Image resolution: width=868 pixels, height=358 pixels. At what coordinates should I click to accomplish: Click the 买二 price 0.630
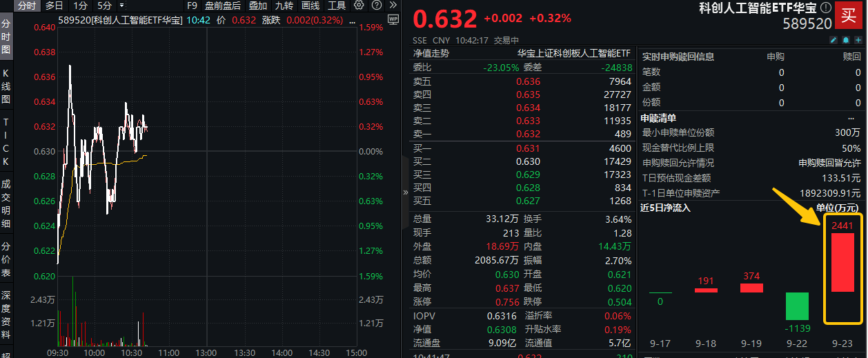[529, 161]
